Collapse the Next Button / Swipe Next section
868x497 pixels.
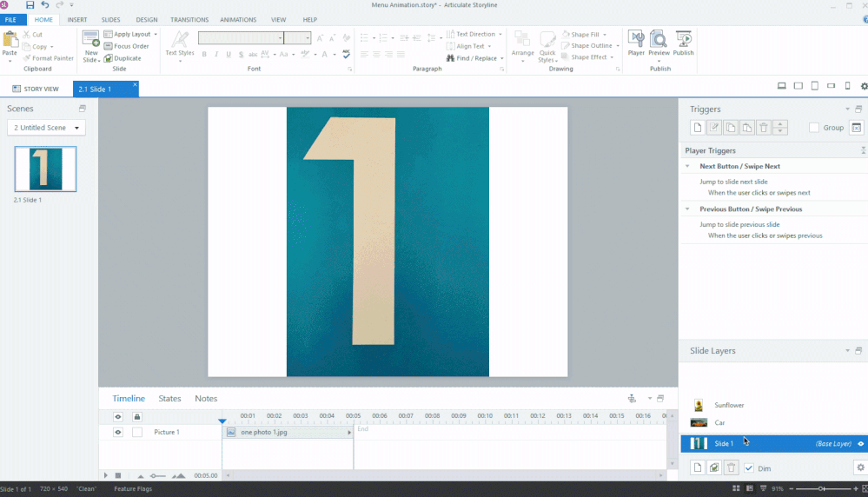pyautogui.click(x=688, y=166)
